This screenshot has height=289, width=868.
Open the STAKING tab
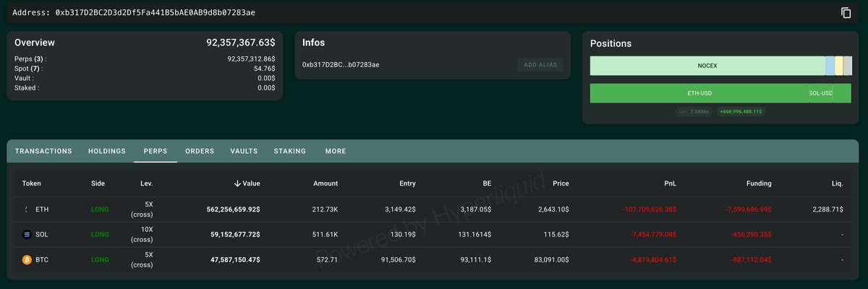pyautogui.click(x=290, y=151)
